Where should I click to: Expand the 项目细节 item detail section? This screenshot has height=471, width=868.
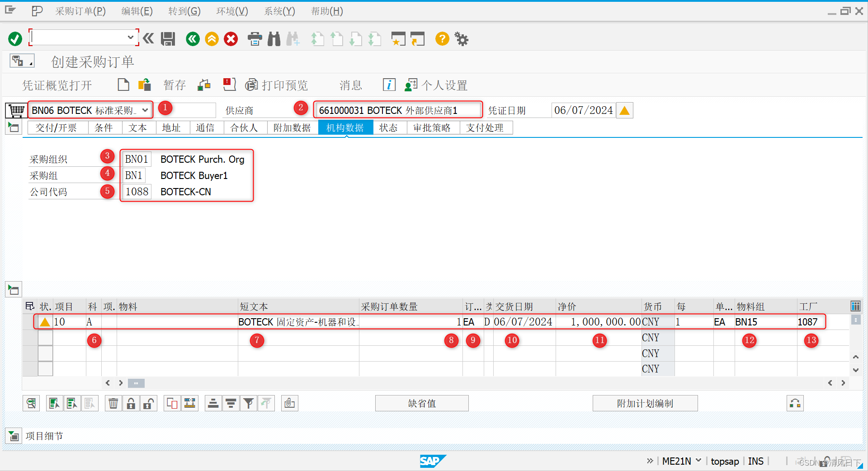tap(14, 436)
